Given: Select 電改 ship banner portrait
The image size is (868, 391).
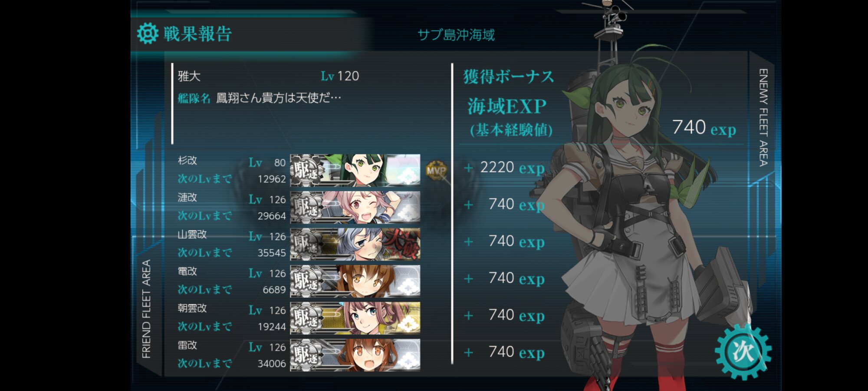Looking at the screenshot, I should 355,281.
